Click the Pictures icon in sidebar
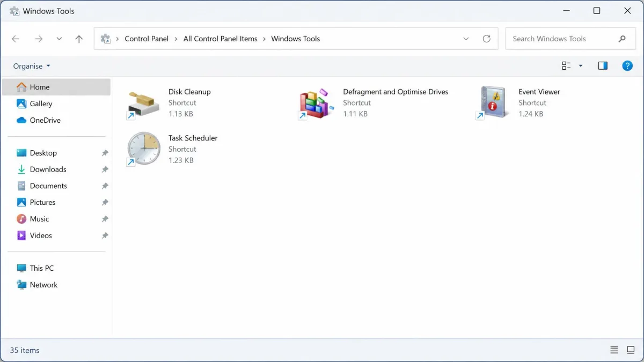644x362 pixels. pyautogui.click(x=21, y=202)
